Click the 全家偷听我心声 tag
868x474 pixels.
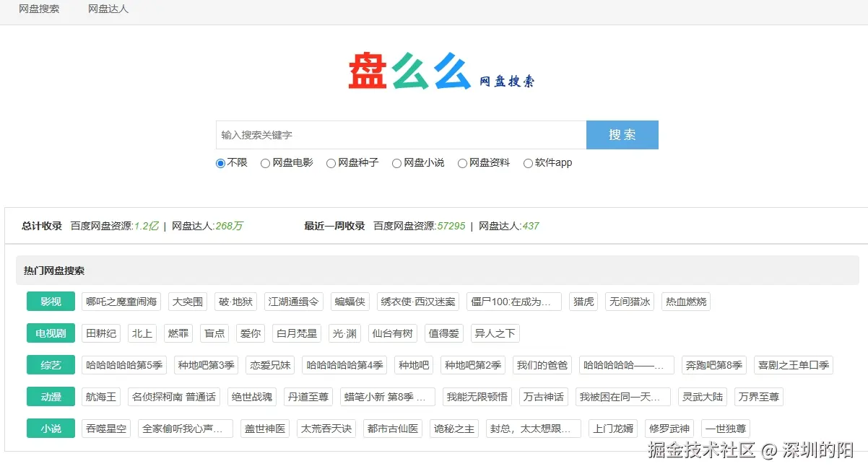tap(186, 429)
